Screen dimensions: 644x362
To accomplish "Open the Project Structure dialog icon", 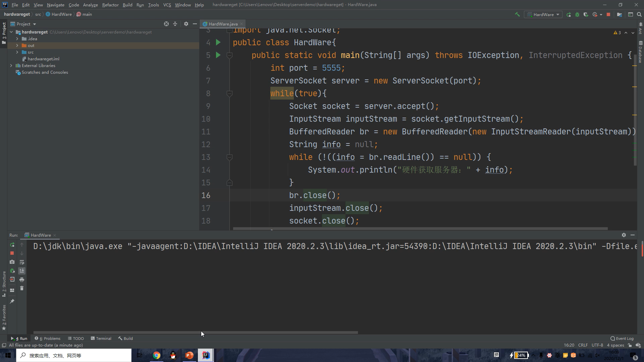I will 620,14.
